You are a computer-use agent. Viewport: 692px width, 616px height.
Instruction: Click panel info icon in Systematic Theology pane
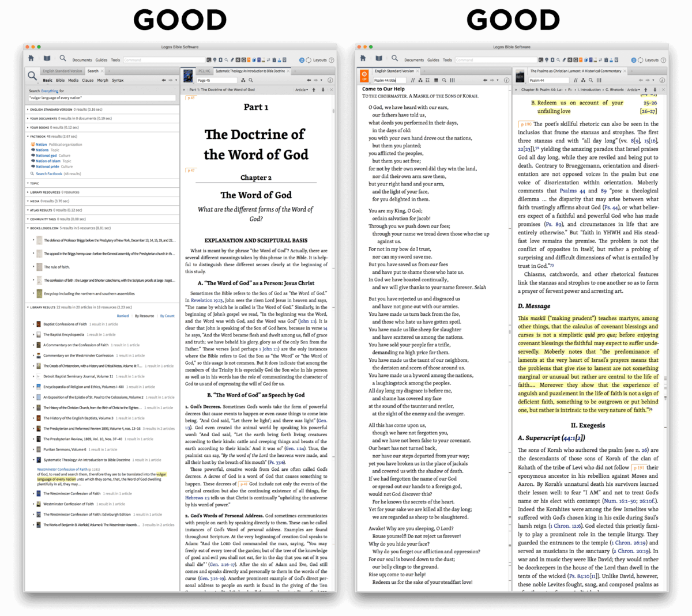coord(330,80)
